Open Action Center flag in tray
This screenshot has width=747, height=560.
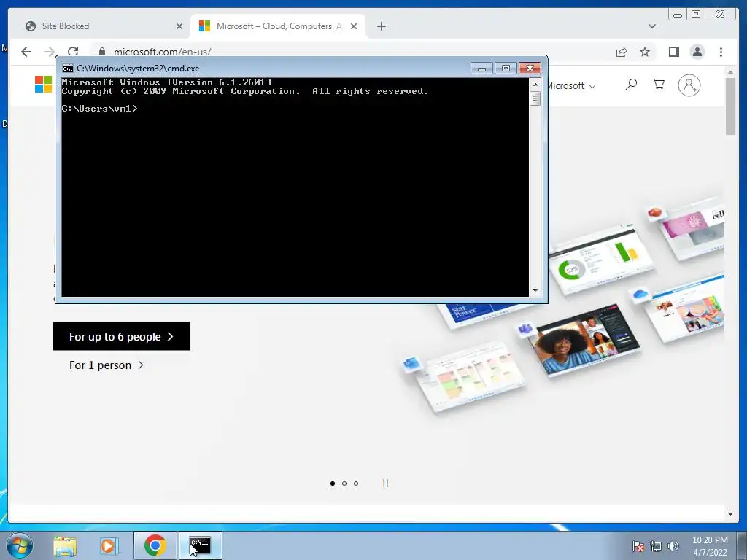click(x=638, y=546)
